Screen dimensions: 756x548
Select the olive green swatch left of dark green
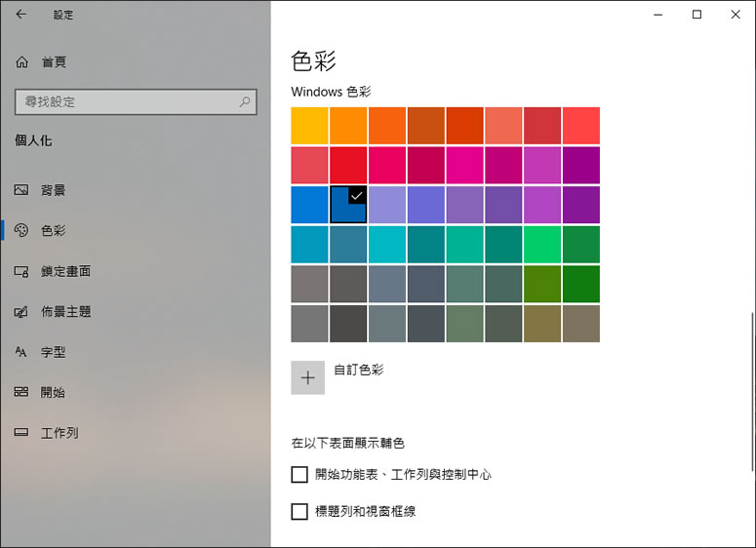point(542,284)
